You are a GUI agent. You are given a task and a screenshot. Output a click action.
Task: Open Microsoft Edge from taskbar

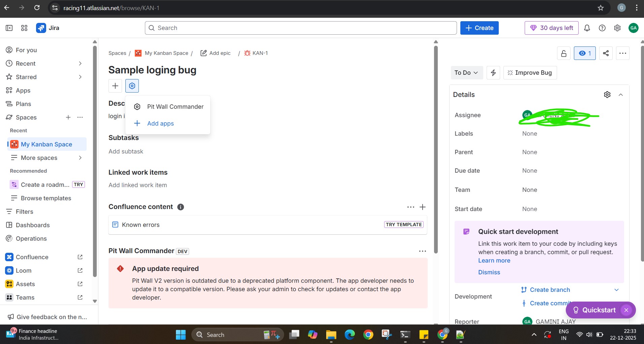coord(349,335)
